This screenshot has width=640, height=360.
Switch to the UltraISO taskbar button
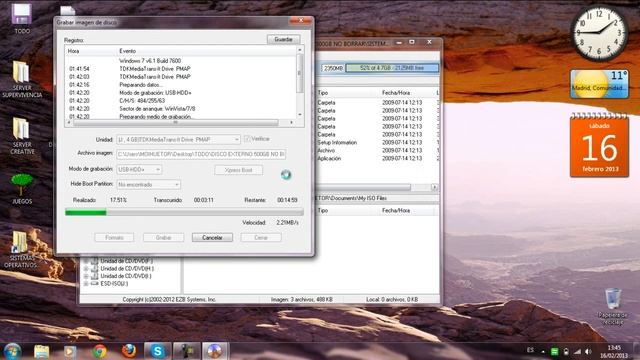214,351
